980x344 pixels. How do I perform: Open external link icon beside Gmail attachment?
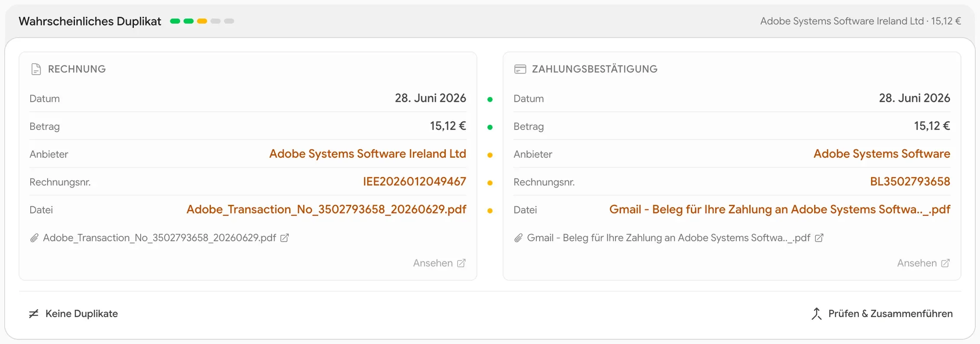(x=819, y=238)
